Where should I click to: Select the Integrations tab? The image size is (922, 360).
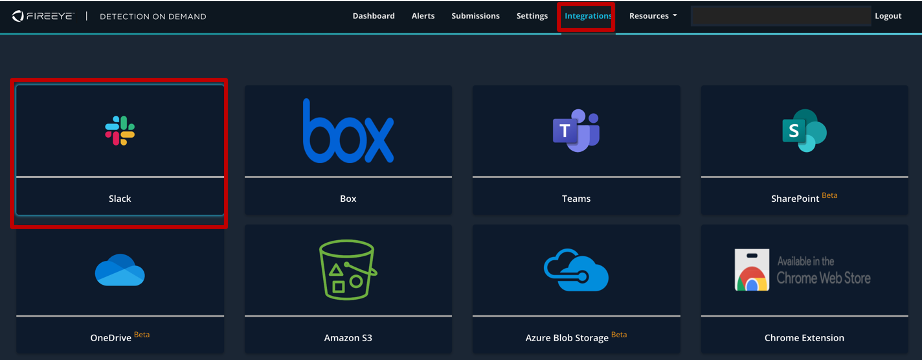point(588,16)
